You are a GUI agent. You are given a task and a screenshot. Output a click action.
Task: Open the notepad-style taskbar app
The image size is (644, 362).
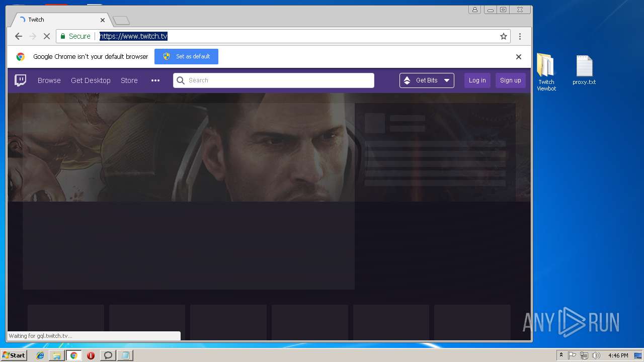125,355
